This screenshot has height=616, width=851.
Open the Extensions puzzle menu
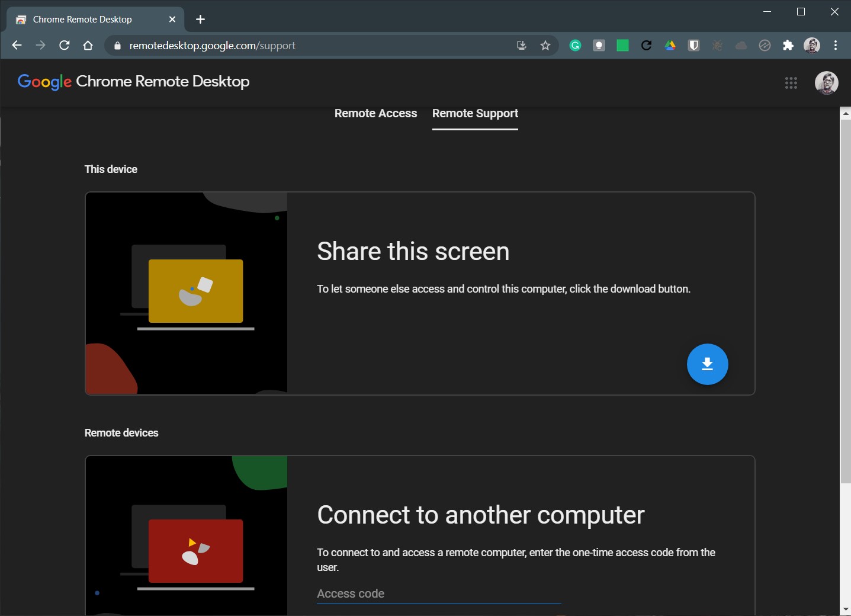click(x=788, y=46)
